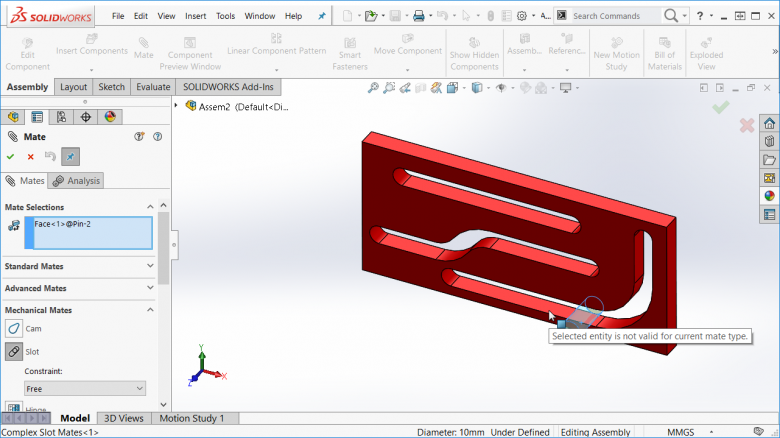
Task: Collapse the Mechanical Mates section
Action: pos(150,310)
